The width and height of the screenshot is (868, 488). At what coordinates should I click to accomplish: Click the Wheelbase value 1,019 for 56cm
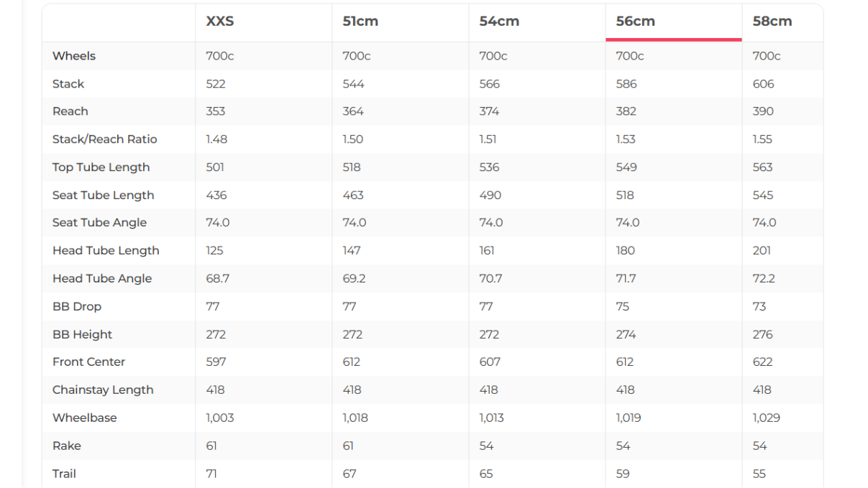click(x=629, y=418)
